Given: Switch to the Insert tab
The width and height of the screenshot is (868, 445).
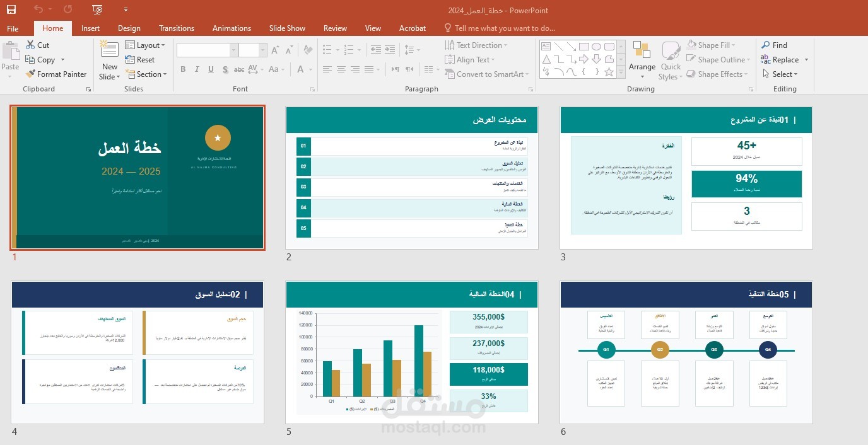Looking at the screenshot, I should click(x=90, y=28).
